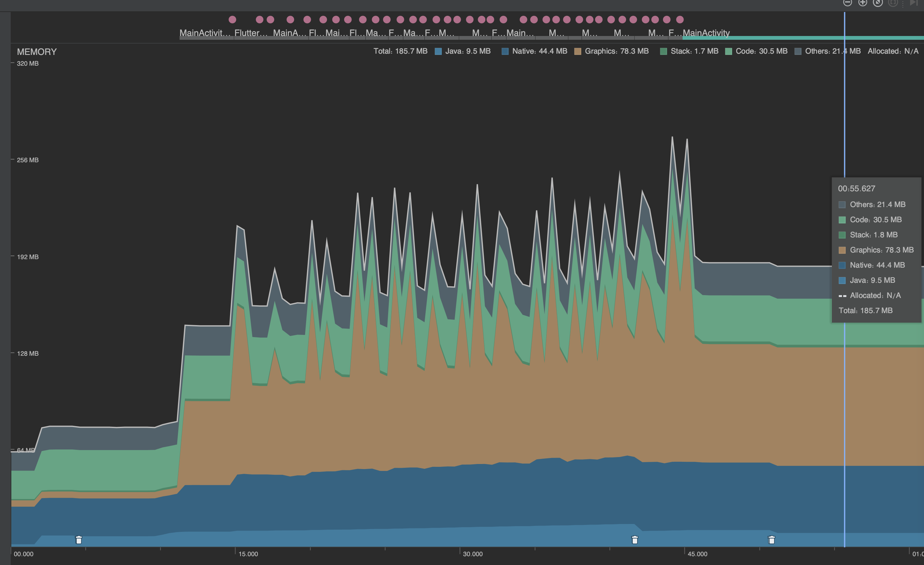Click the garbage collection icon near 45 seconds
The width and height of the screenshot is (924, 565).
click(635, 539)
